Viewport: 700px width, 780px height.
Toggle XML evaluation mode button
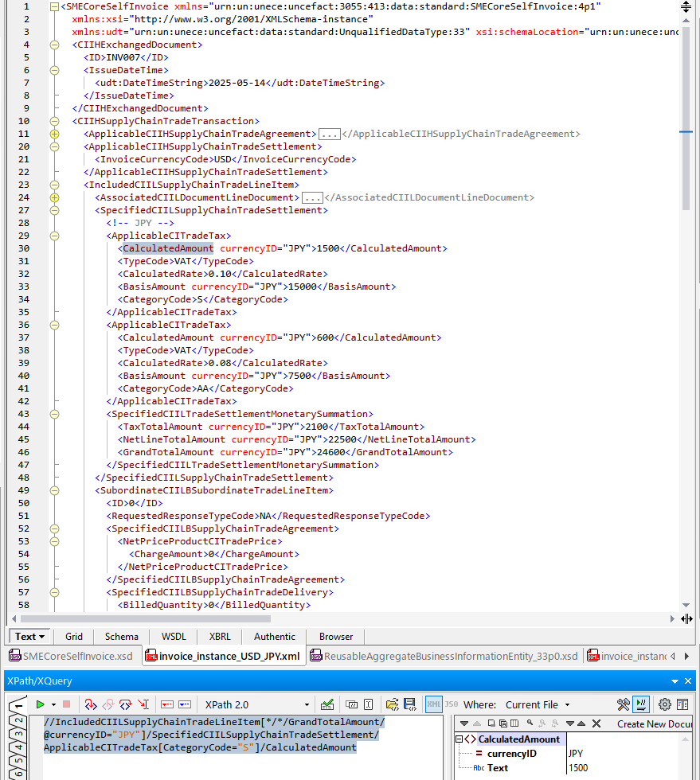434,704
